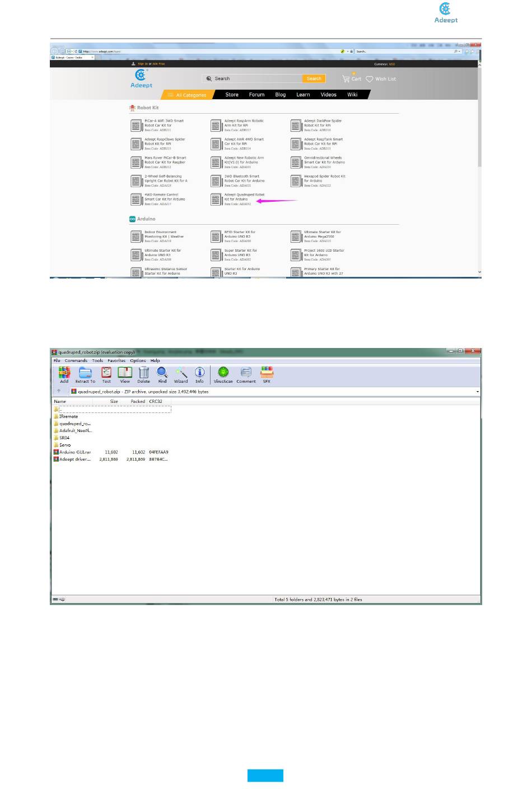Open Adeept AWR 4WD Smart Car Kit link
The image size is (532, 789).
point(244,141)
